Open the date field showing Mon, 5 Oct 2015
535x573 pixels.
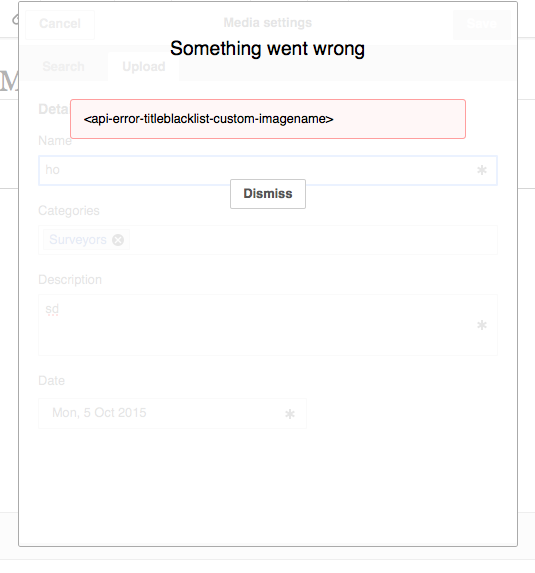[x=172, y=413]
